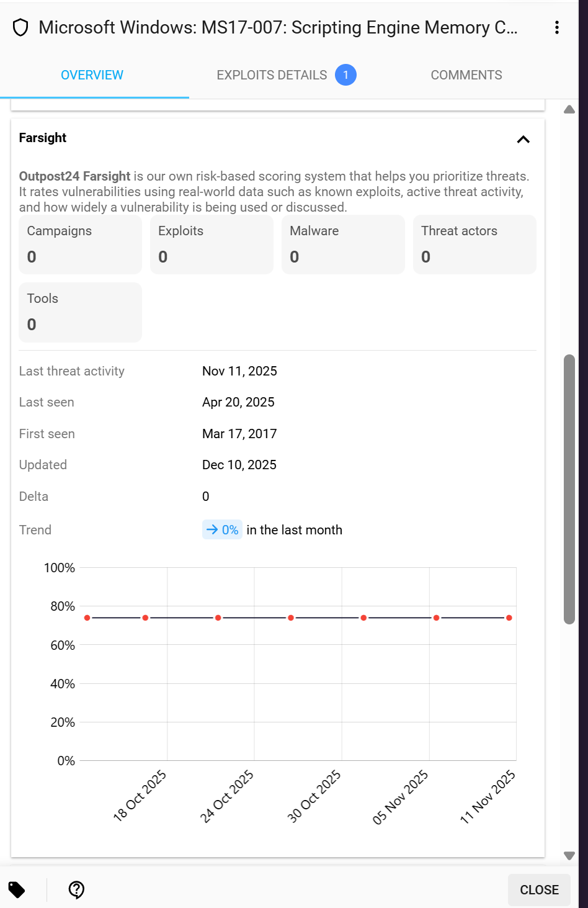Go to the Comments tab

click(x=466, y=75)
